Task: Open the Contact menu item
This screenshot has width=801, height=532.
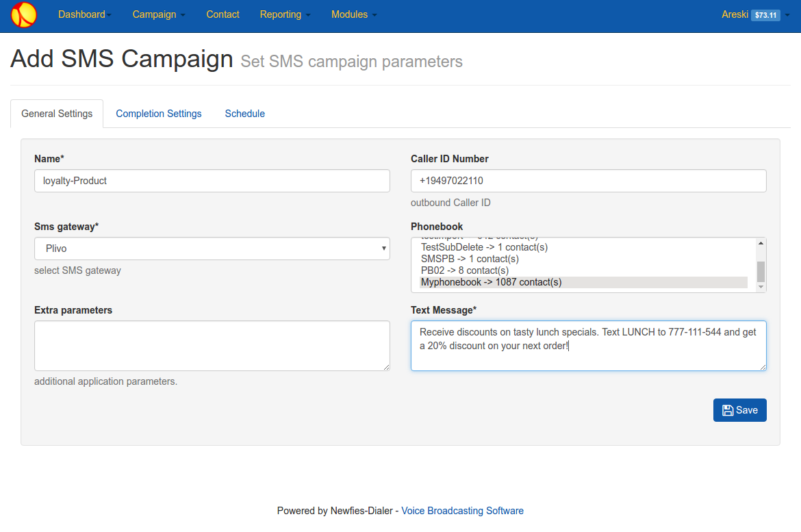Action: [222, 14]
